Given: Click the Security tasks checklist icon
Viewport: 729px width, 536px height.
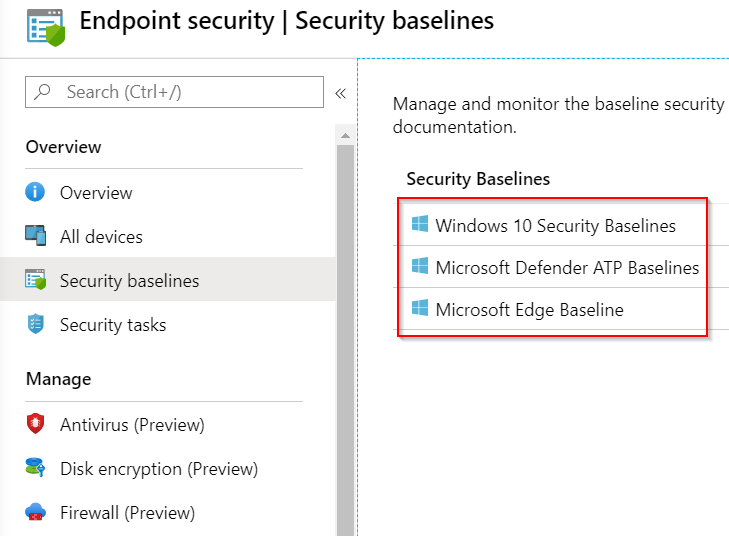Looking at the screenshot, I should tap(36, 324).
